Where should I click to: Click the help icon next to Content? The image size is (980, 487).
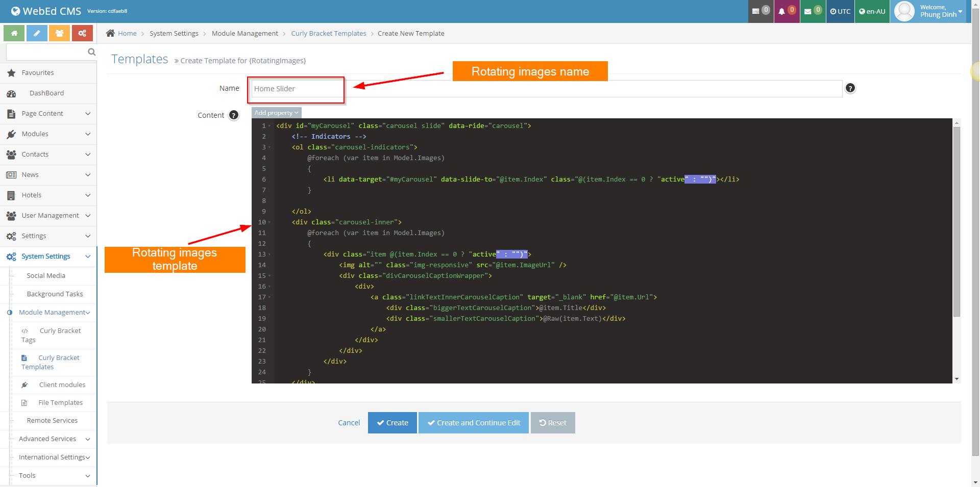pos(234,115)
